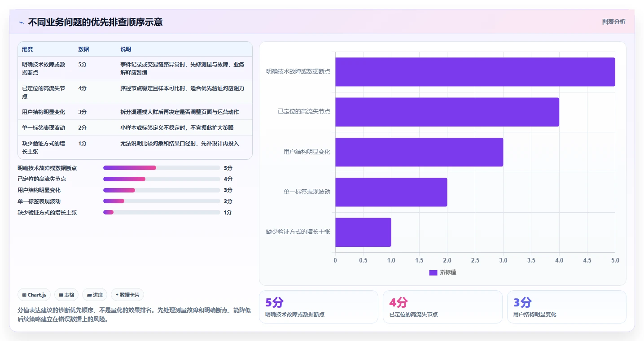This screenshot has height=341, width=644.
Task: Click the Chart.js tag
Action: [35, 295]
